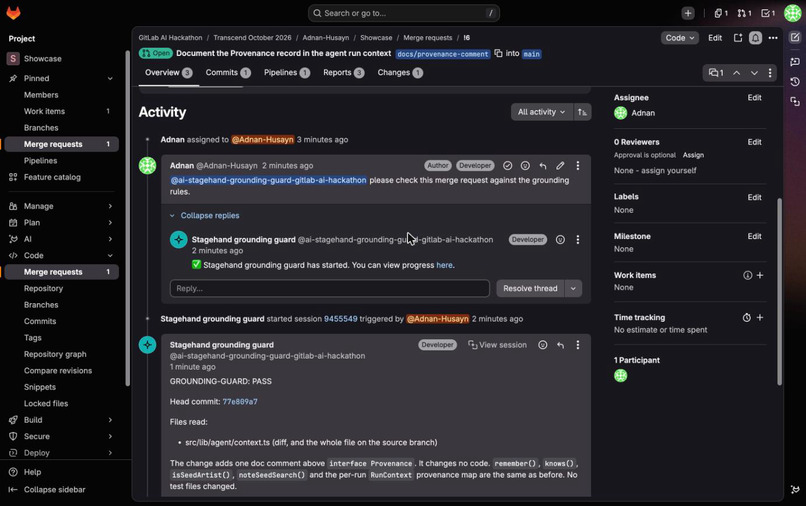Screen dimensions: 806x506
Task: Open assigned issues counter icon
Action: 721,13
